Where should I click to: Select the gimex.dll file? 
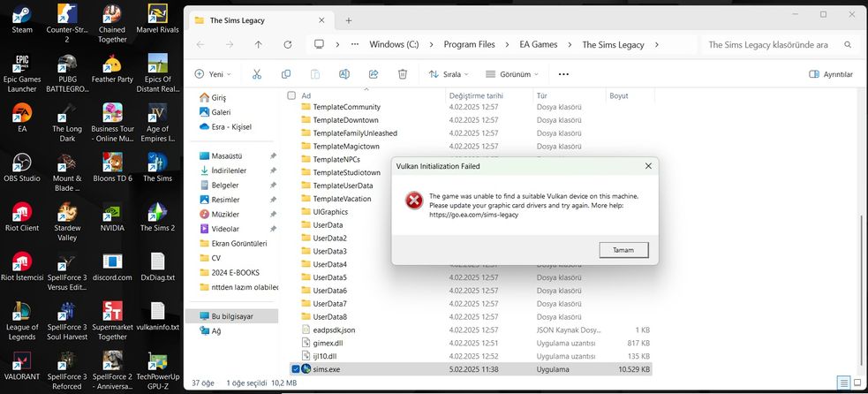tap(328, 343)
